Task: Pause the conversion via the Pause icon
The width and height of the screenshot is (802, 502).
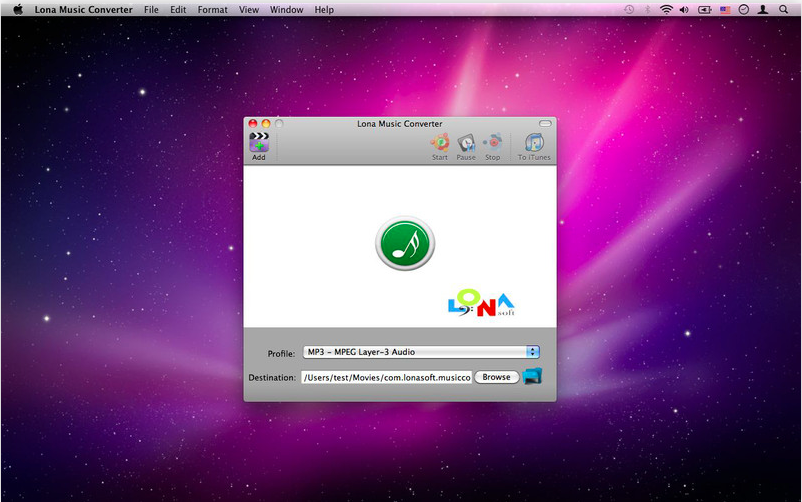Action: pyautogui.click(x=466, y=143)
